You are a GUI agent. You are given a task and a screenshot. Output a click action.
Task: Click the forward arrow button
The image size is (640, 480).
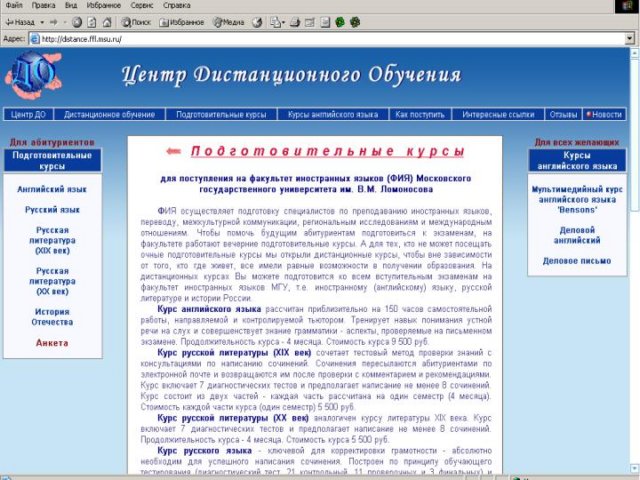(x=53, y=22)
